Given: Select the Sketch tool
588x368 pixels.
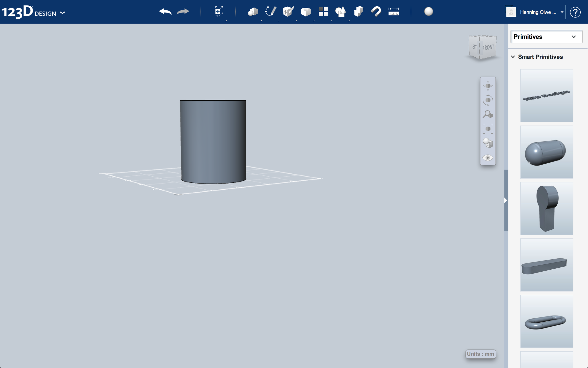Looking at the screenshot, I should click(270, 12).
